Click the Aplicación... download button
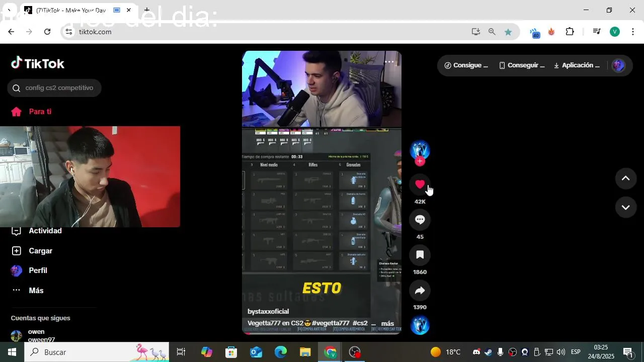Image resolution: width=644 pixels, height=362 pixels. coord(577,65)
